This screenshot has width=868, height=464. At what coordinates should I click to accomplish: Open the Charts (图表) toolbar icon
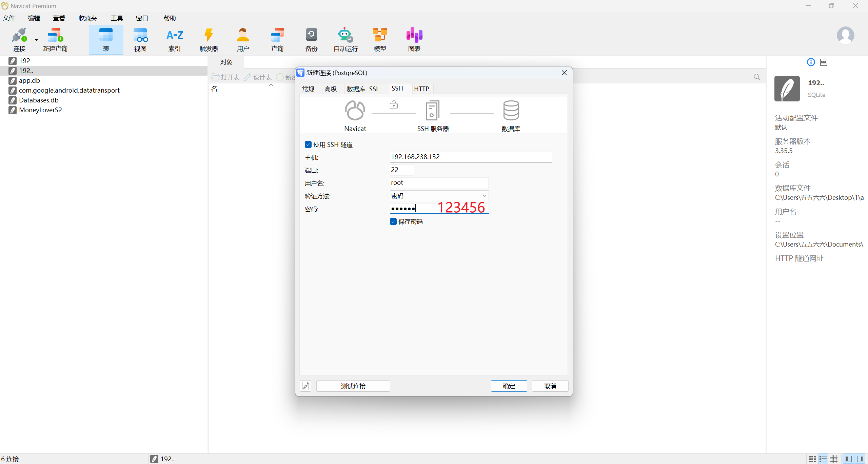coord(414,40)
